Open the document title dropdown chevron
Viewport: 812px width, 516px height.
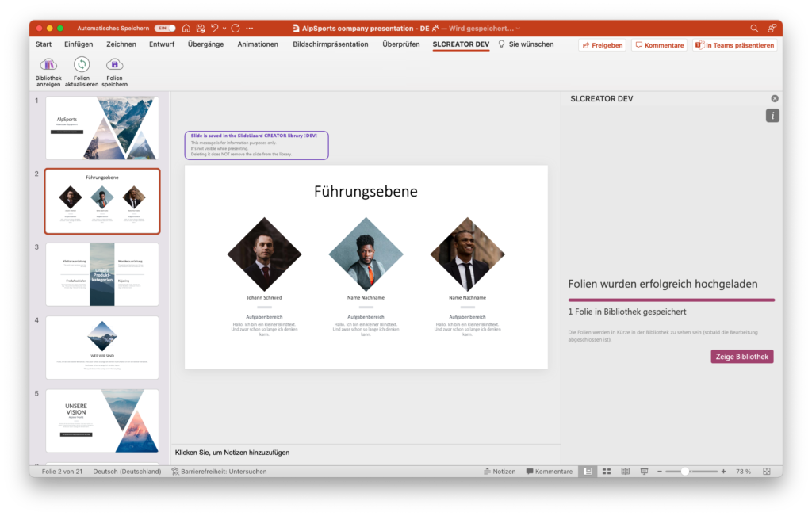click(x=518, y=29)
